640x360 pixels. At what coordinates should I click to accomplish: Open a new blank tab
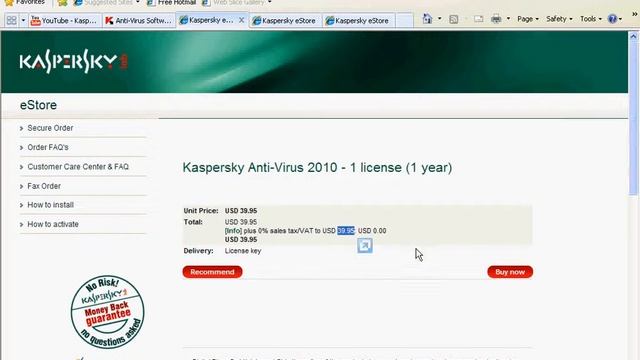tap(404, 20)
